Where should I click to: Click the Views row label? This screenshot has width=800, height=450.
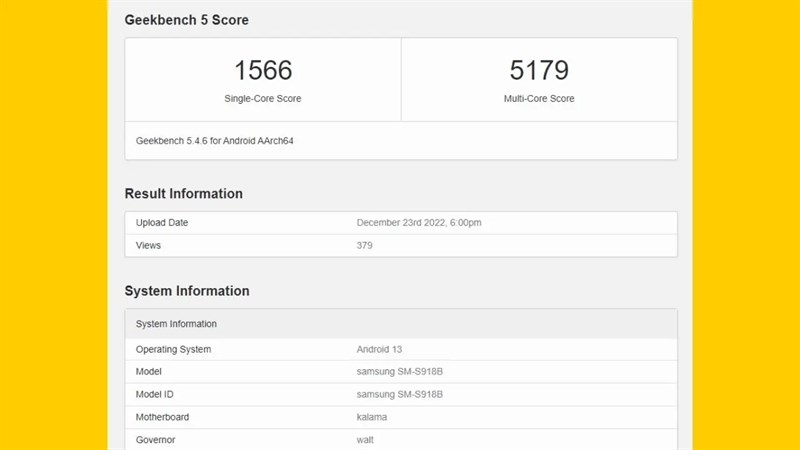point(148,245)
